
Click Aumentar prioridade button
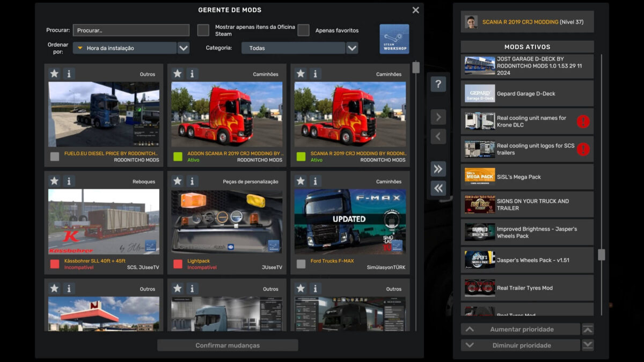pyautogui.click(x=521, y=329)
